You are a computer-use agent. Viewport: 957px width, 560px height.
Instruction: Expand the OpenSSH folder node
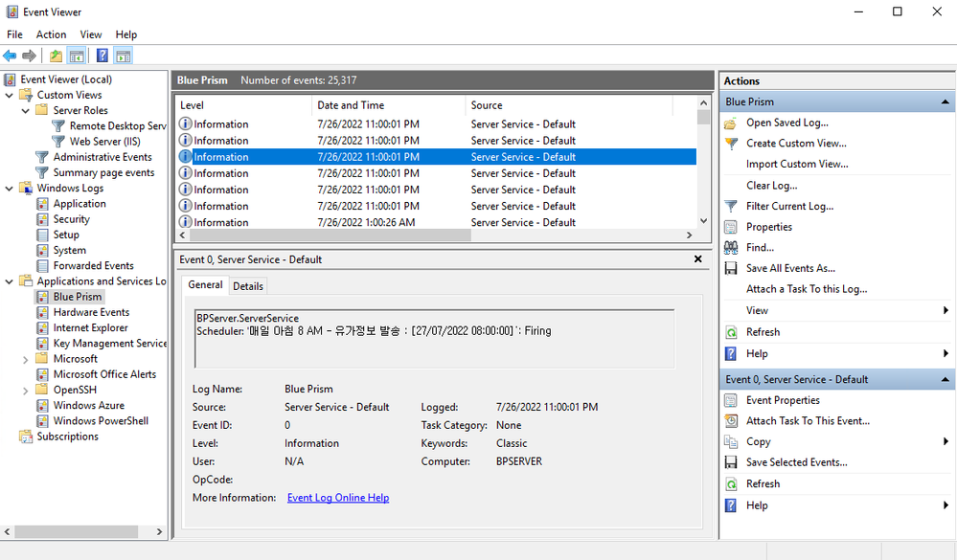pyautogui.click(x=26, y=390)
